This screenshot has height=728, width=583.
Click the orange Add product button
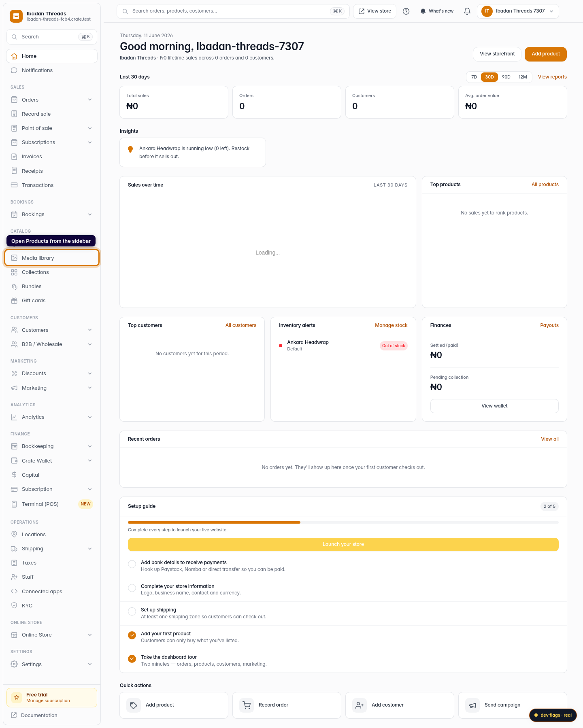[x=545, y=54]
